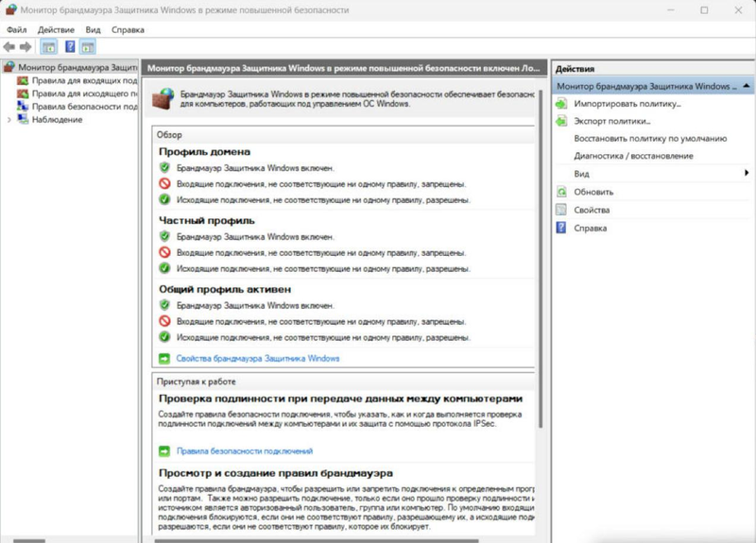Click the Общий профиль активен heading

tap(225, 290)
